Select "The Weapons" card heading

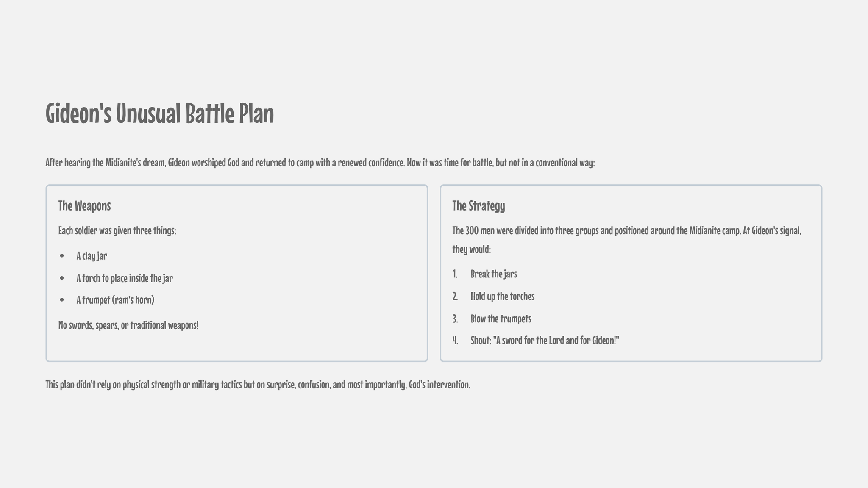84,206
